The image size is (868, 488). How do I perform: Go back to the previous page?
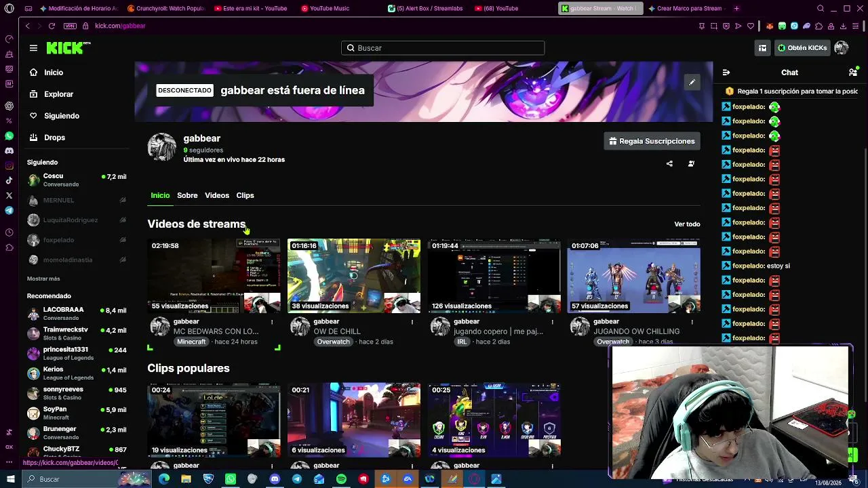click(x=27, y=26)
